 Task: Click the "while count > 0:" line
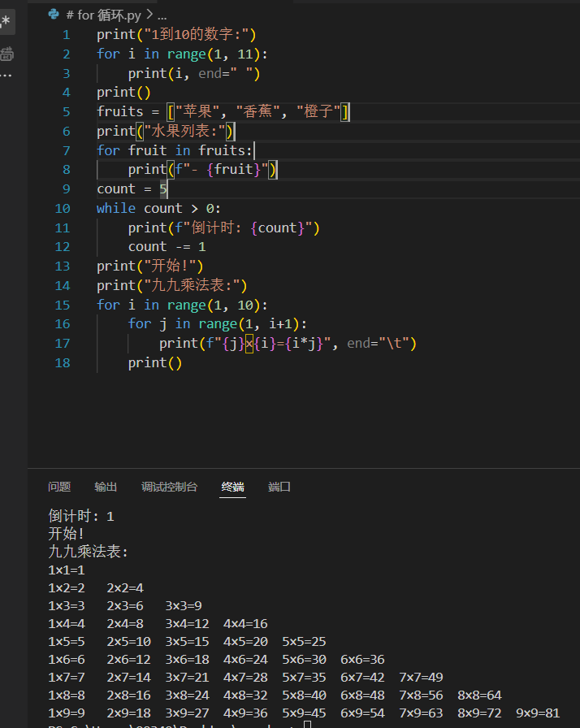coord(158,208)
